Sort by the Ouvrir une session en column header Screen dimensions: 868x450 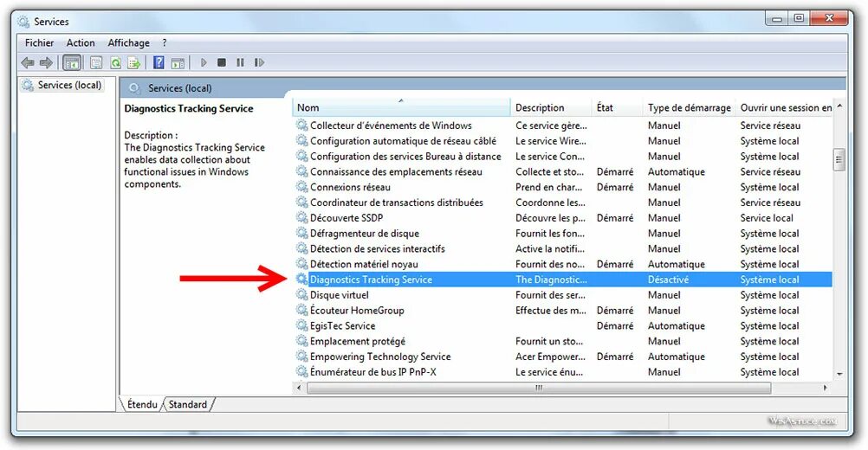785,107
